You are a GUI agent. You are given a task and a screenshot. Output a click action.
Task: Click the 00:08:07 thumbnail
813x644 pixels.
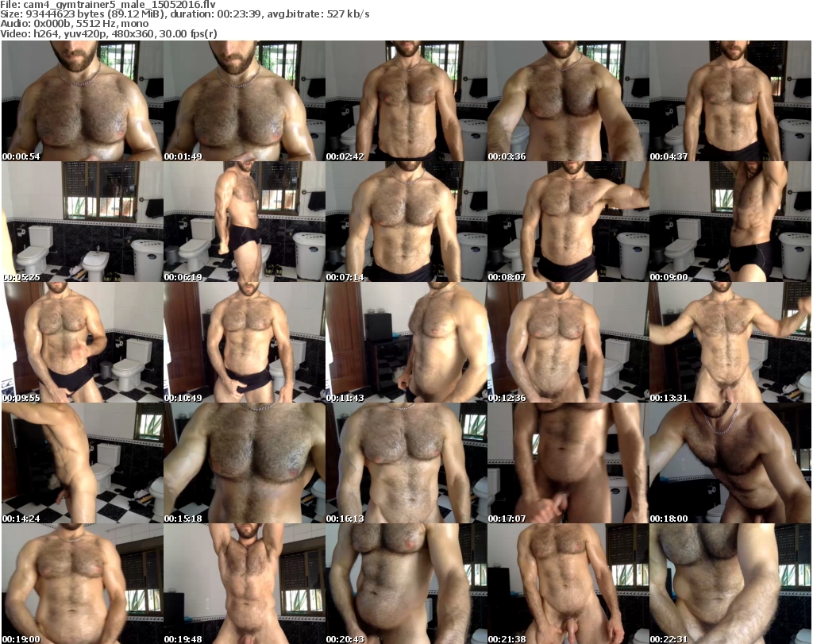click(568, 222)
